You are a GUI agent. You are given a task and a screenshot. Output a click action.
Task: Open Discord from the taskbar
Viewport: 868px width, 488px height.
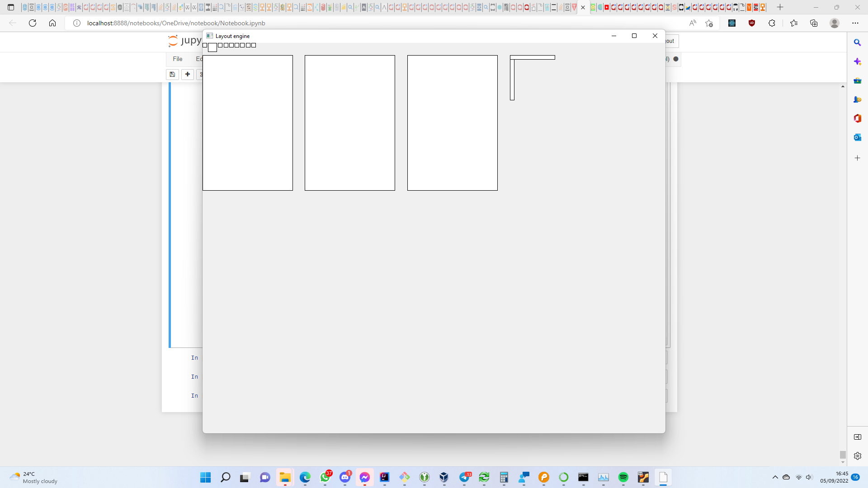346,478
